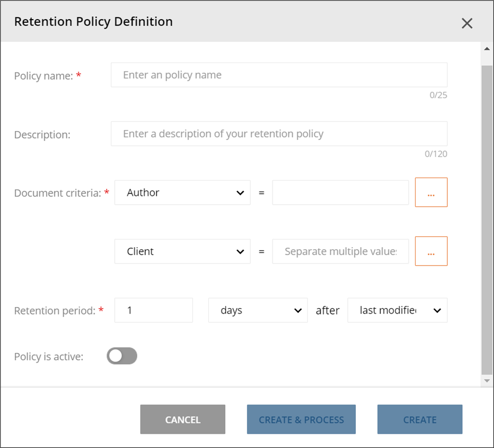Open the Author criteria dropdown
This screenshot has width=494, height=448.
[182, 193]
